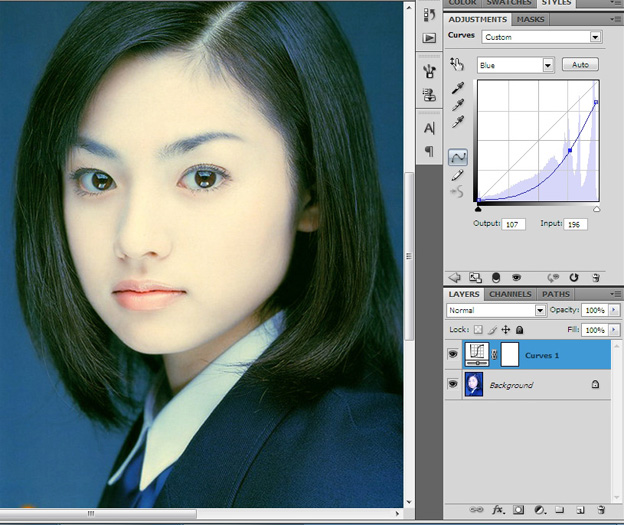Clip adjustment to layer icon

click(x=495, y=277)
